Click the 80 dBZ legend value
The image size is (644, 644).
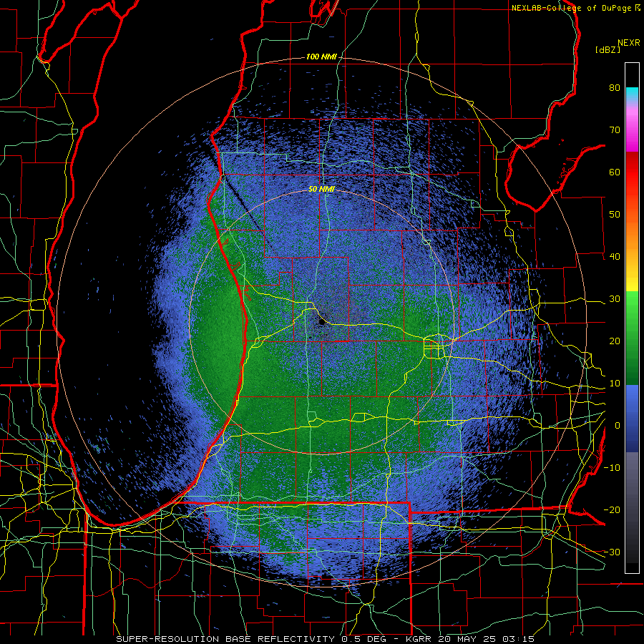point(615,88)
